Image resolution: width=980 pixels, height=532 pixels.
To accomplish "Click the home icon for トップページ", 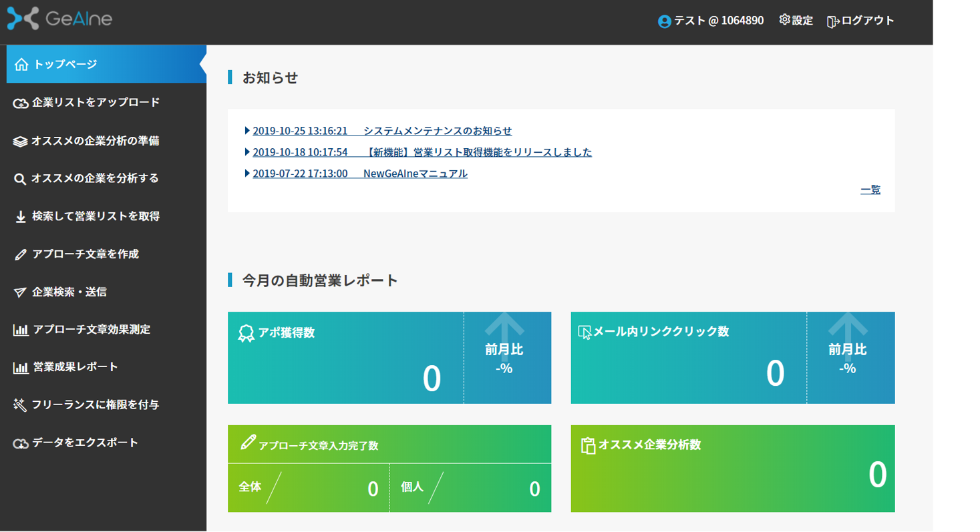I will [21, 65].
